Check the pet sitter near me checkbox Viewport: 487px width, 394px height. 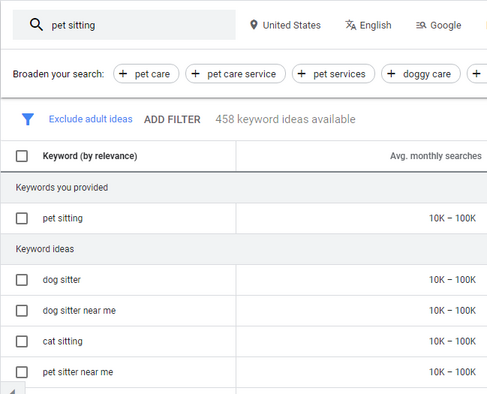tap(22, 372)
